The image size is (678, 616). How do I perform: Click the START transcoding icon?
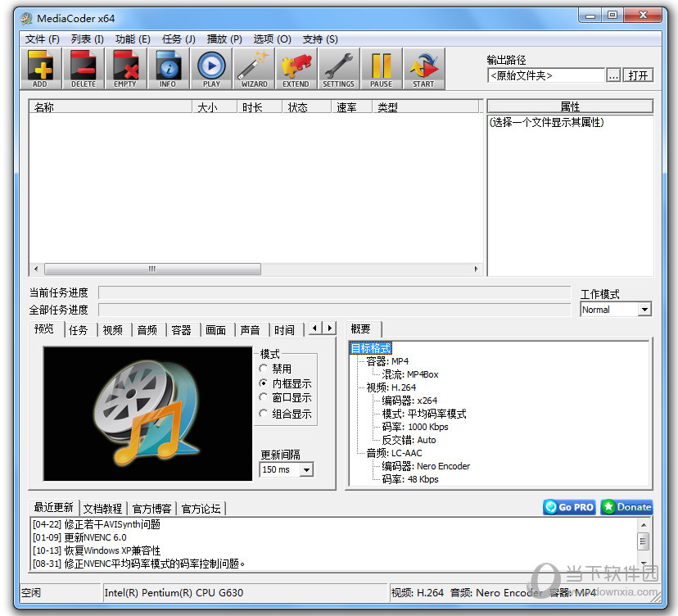pos(423,69)
